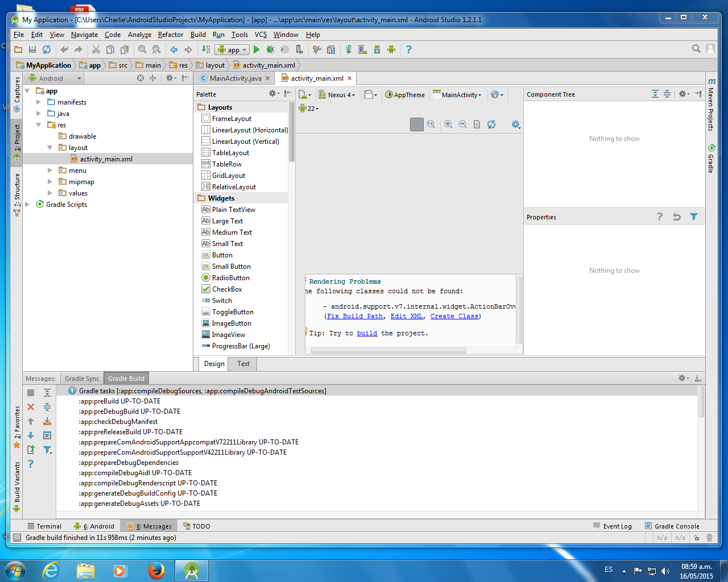Click the Zoom In icon in designer
The width and height of the screenshot is (728, 582).
tap(448, 124)
